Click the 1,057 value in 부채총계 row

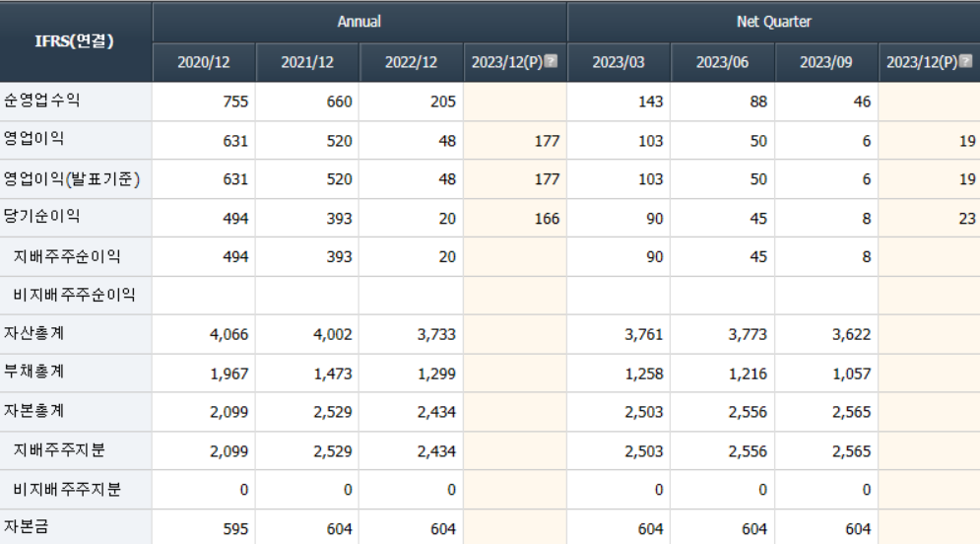tap(851, 374)
